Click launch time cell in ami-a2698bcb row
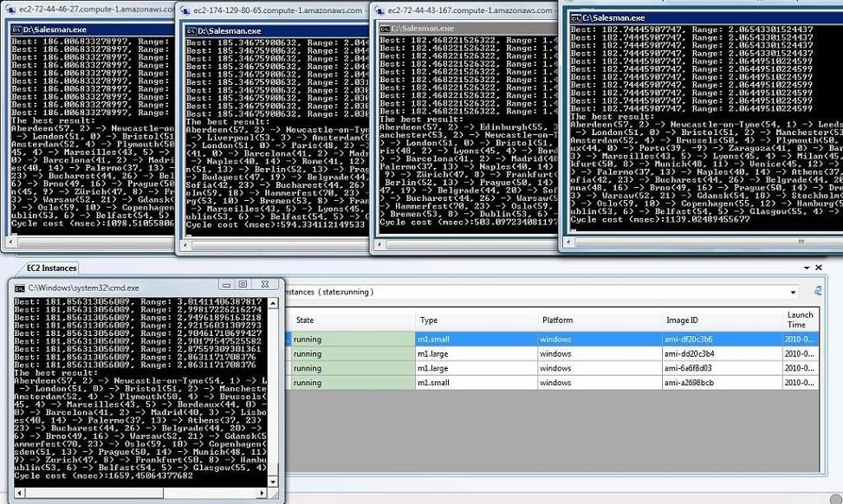843x504 pixels. pyautogui.click(x=801, y=383)
